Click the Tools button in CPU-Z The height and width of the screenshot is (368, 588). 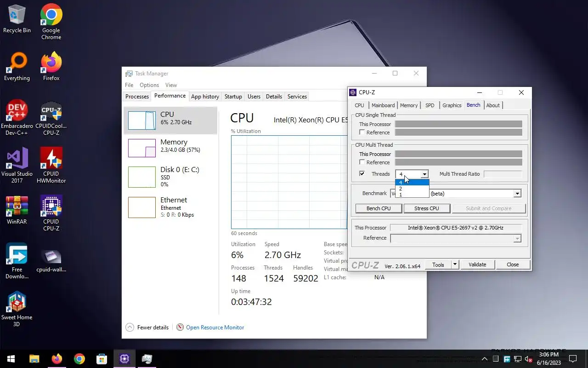point(438,264)
